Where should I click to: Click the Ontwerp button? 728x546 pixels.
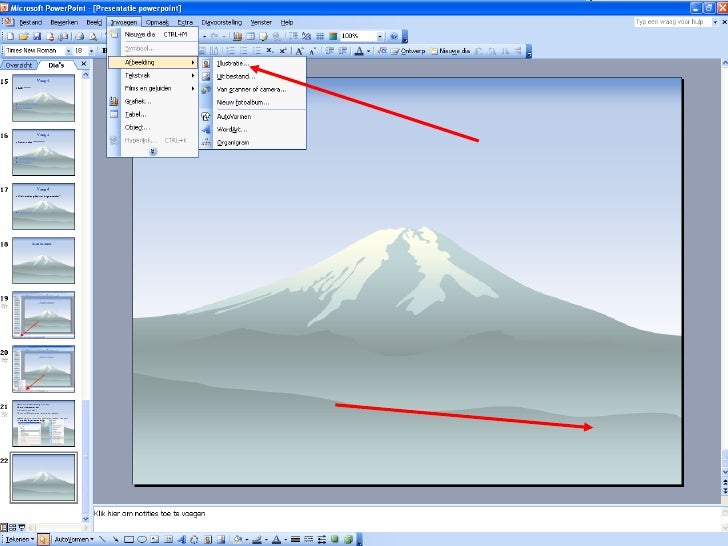pyautogui.click(x=408, y=51)
